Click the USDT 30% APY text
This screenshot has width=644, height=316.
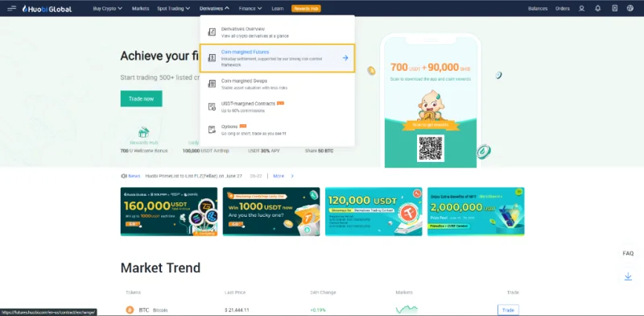[264, 151]
